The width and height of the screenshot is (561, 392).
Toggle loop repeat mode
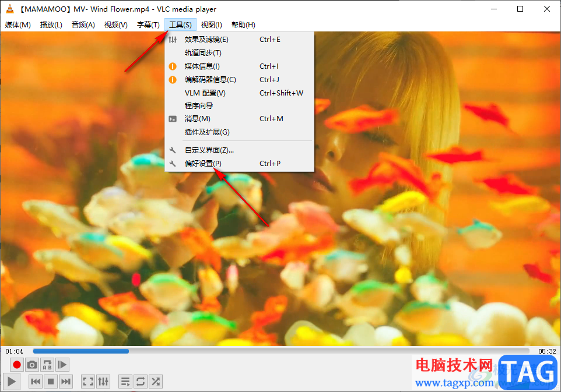141,382
